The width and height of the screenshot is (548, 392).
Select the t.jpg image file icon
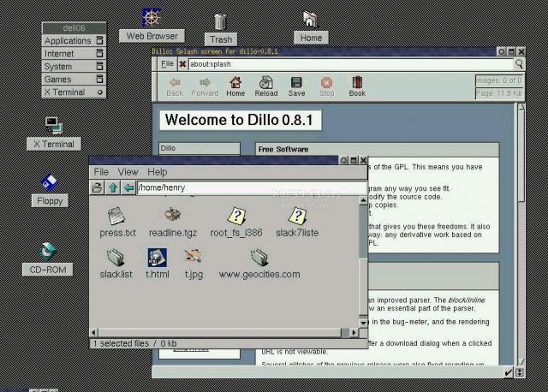pos(194,257)
